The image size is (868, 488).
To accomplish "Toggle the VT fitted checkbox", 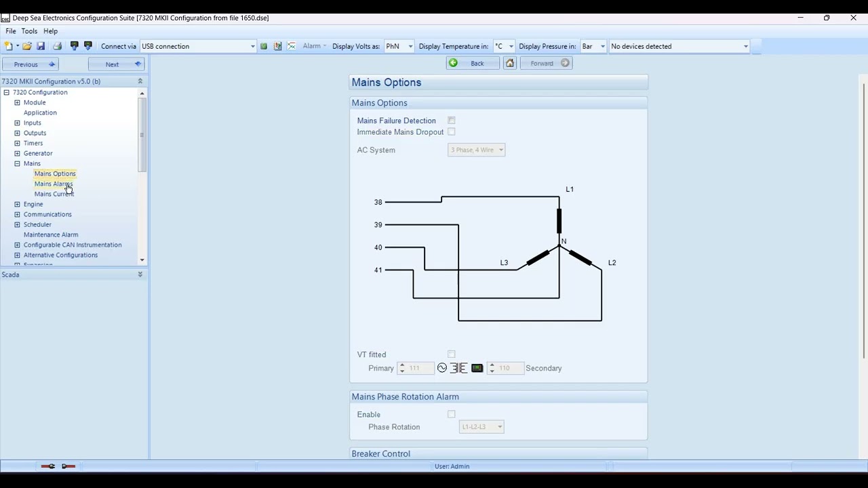I will [452, 354].
